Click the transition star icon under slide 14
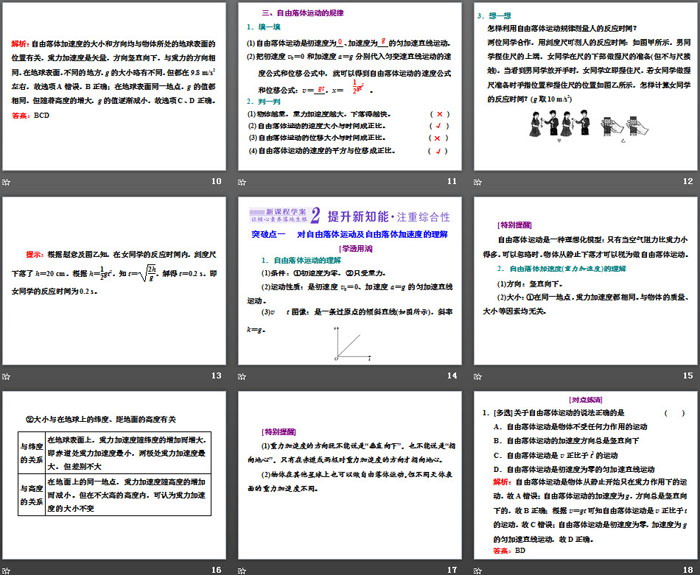This screenshot has height=575, width=700. tap(241, 376)
